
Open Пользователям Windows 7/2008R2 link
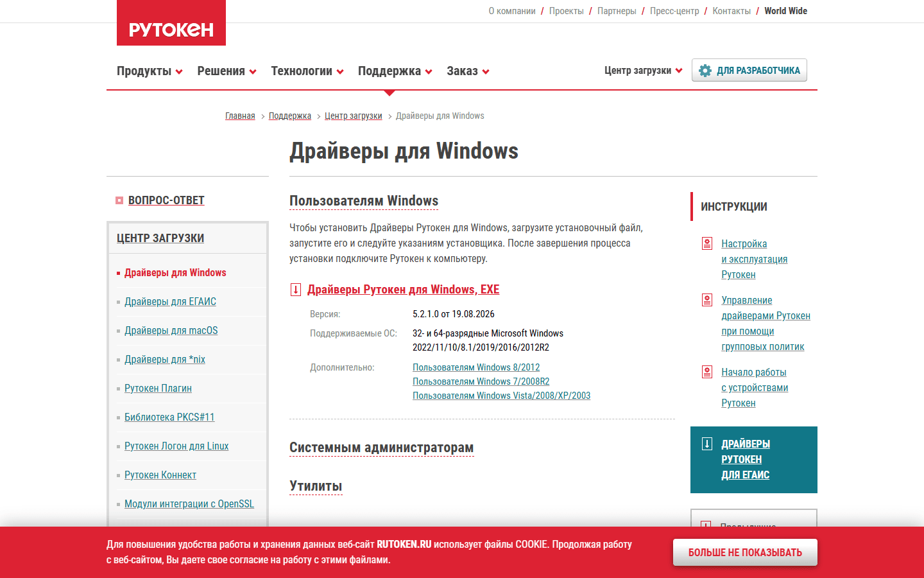(481, 381)
